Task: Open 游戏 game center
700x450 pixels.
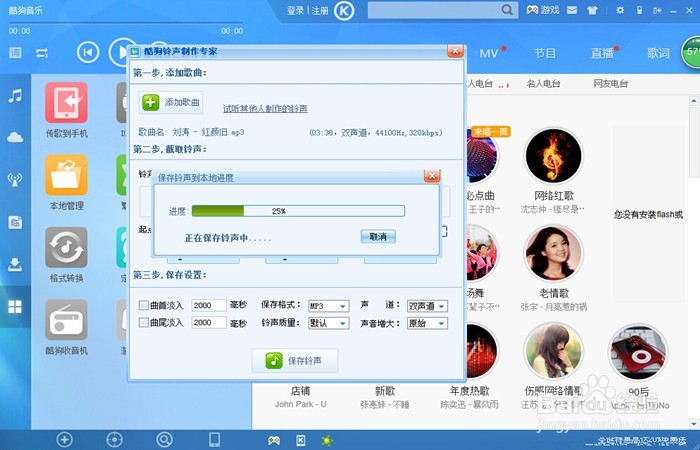Action: (542, 10)
